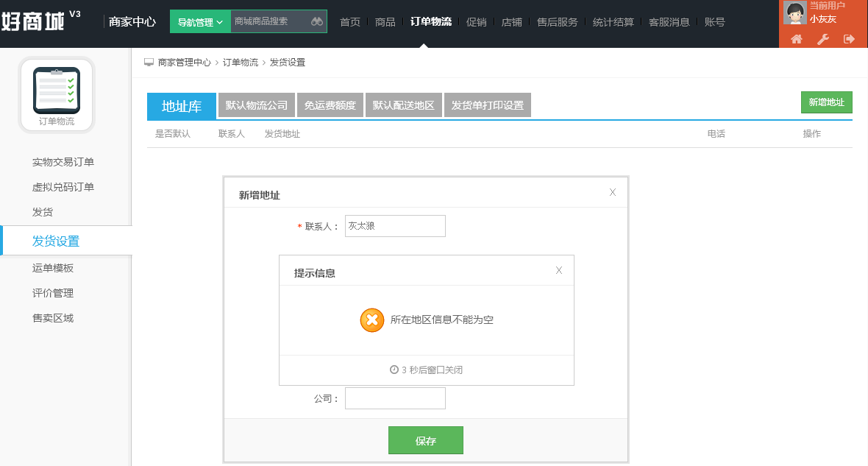Open the 免运费额度 tab
Image resolution: width=868 pixels, height=466 pixels.
click(330, 105)
